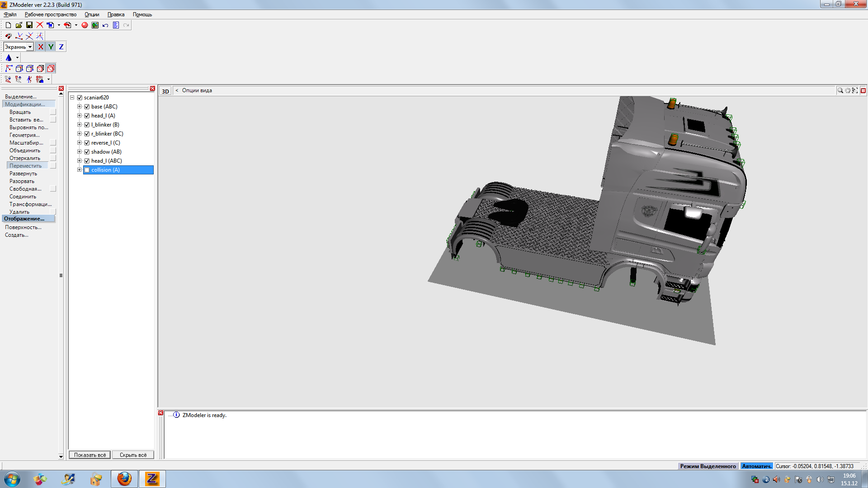Click the textures browser cactus icon
This screenshot has width=868, height=488.
[95, 25]
